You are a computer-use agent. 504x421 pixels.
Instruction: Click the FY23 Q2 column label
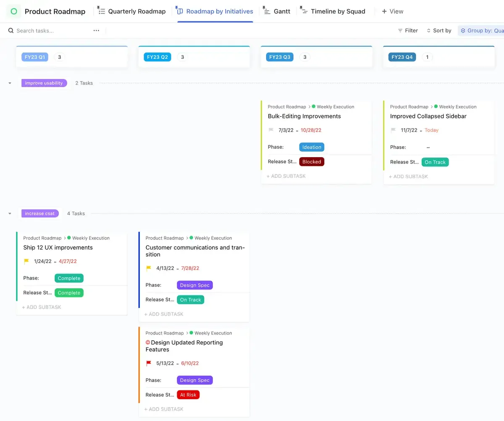coord(157,57)
